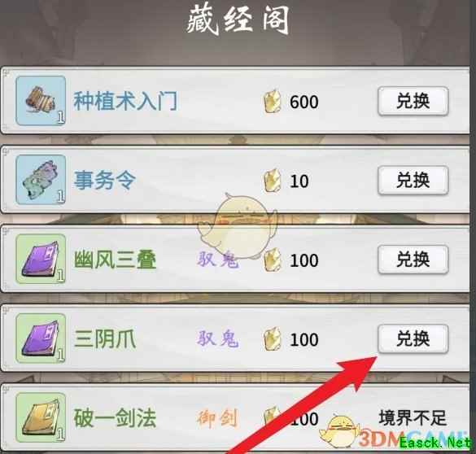Click the 藏经阁 title header
This screenshot has width=476, height=454.
point(238,20)
